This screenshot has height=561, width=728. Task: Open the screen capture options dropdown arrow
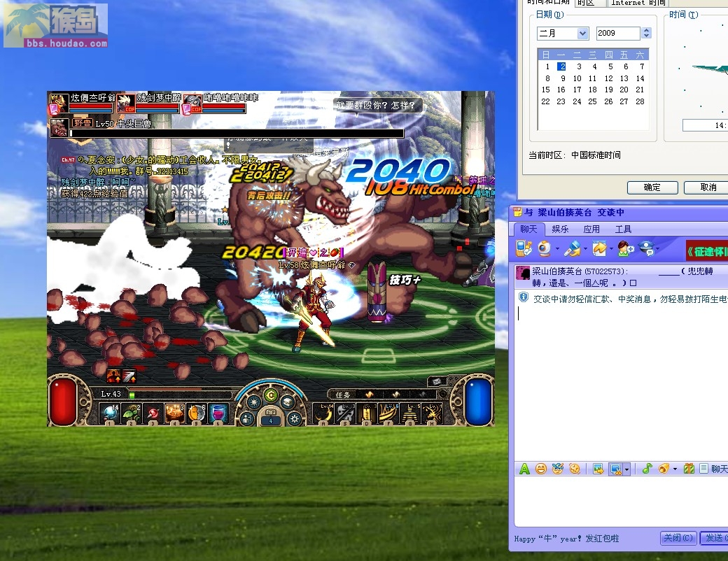coord(626,469)
